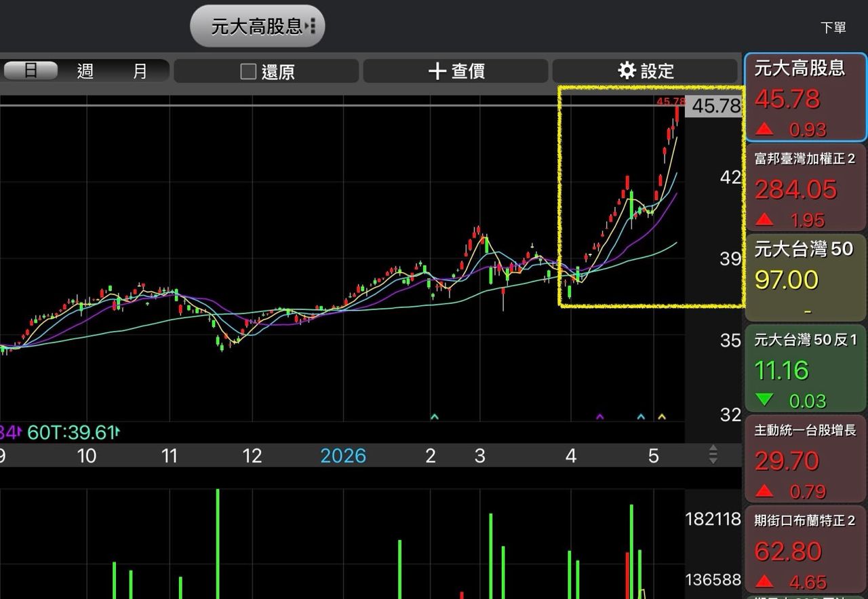Click the purple marker arrow after April

tap(599, 417)
